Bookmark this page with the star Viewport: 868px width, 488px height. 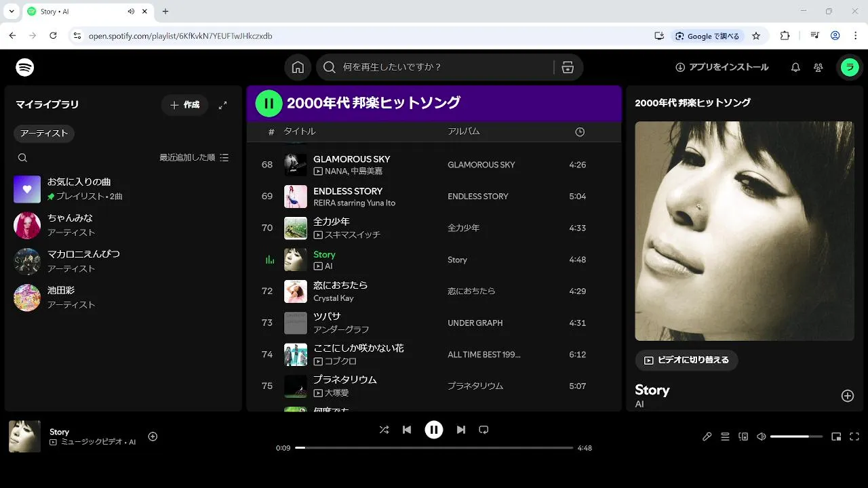pos(756,36)
